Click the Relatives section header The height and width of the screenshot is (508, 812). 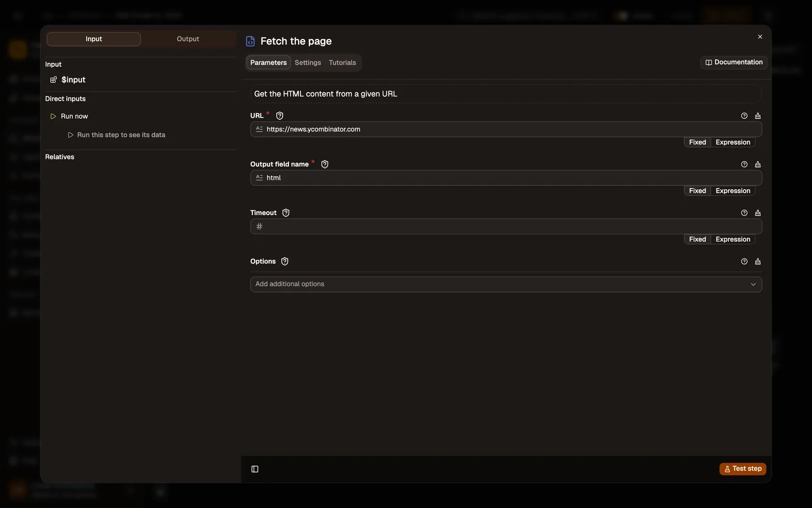click(60, 157)
